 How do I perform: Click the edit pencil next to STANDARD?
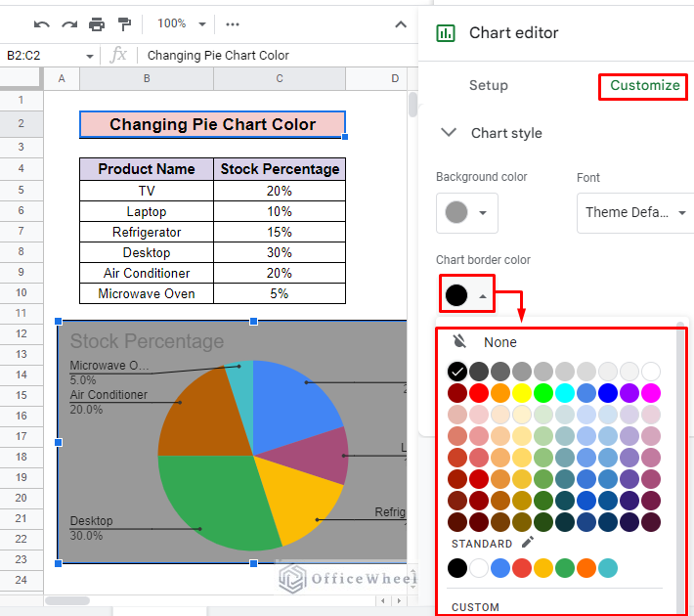528,543
